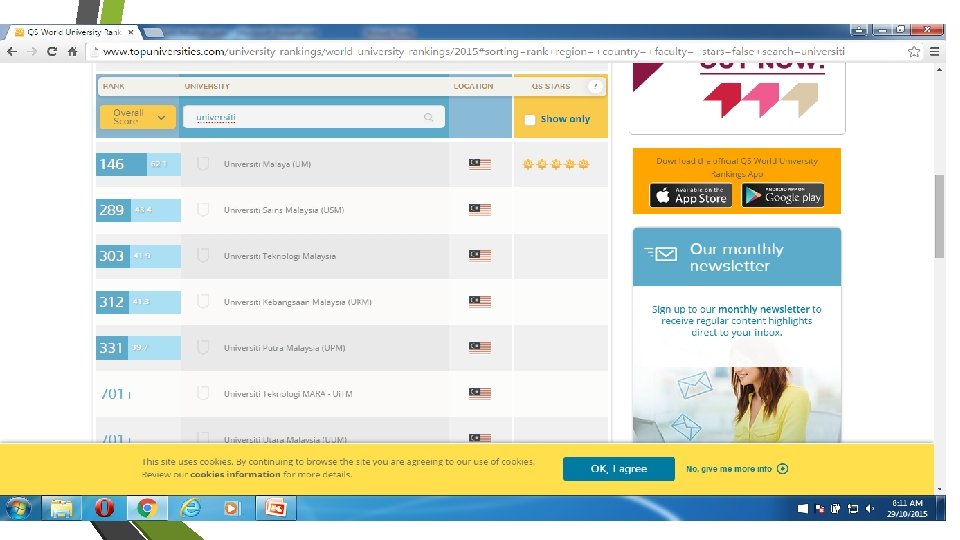Image resolution: width=960 pixels, height=540 pixels.
Task: Click the browser forward arrow
Action: 32,51
